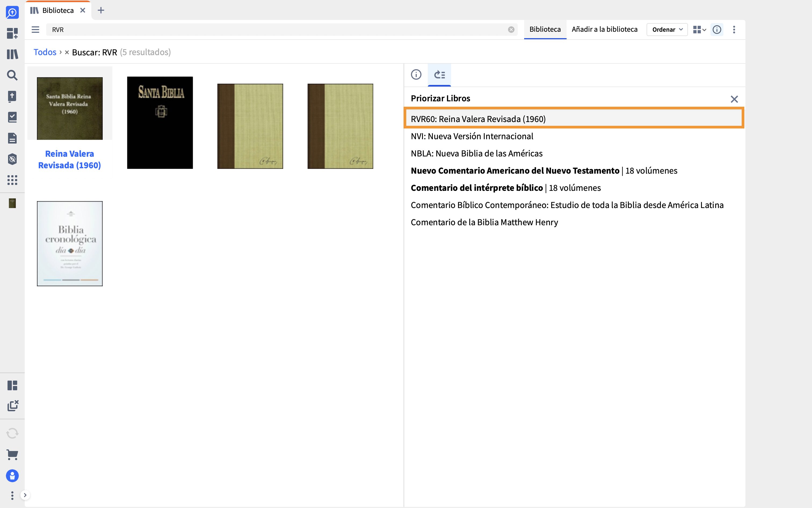This screenshot has width=812, height=508.
Task: Clear the RVR search text
Action: pyautogui.click(x=511, y=30)
